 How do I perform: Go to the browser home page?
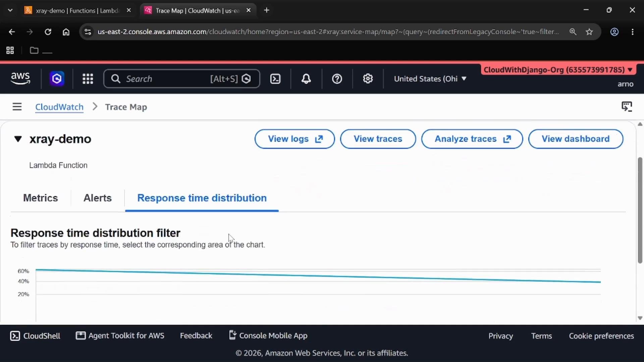tap(66, 32)
